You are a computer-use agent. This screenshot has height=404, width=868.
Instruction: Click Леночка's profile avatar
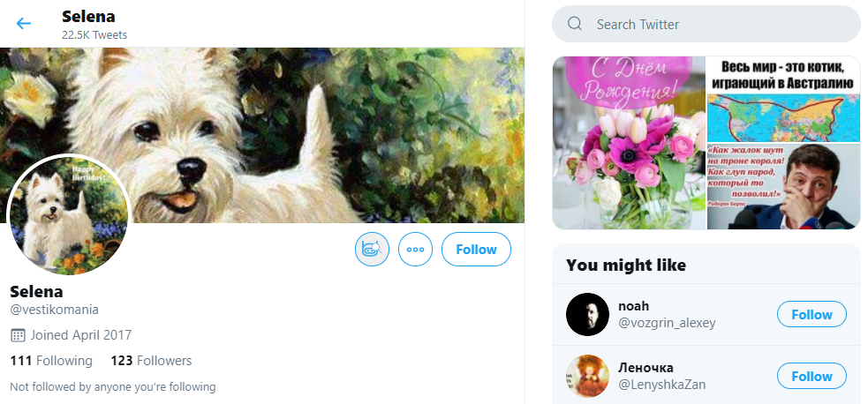point(587,377)
